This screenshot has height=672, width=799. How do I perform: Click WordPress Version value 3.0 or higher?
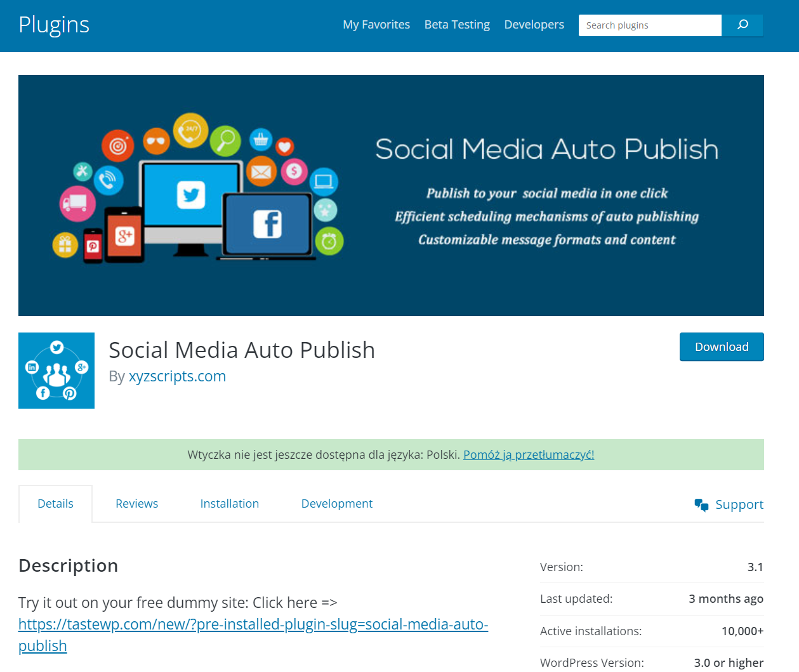729,662
